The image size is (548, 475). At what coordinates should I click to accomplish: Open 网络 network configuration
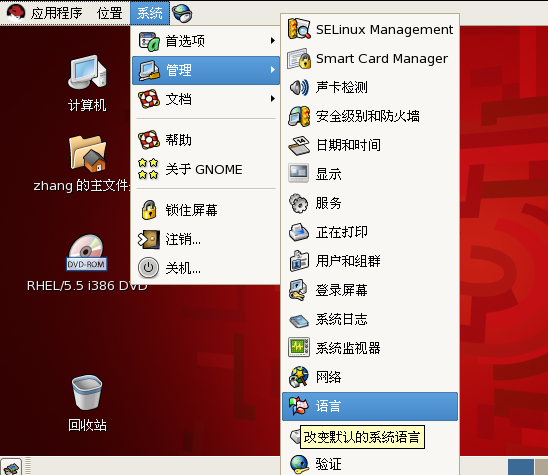370,377
